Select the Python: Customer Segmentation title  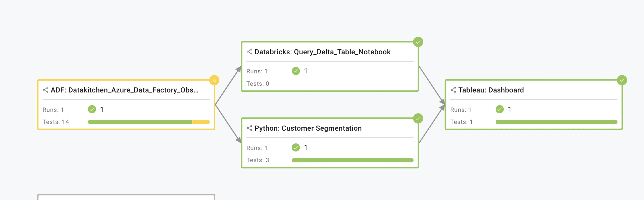click(x=308, y=128)
